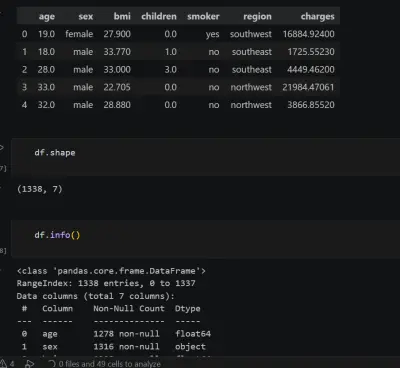Click the 'smoker' column header
Viewport: 400px width, 368px height.
203,16
